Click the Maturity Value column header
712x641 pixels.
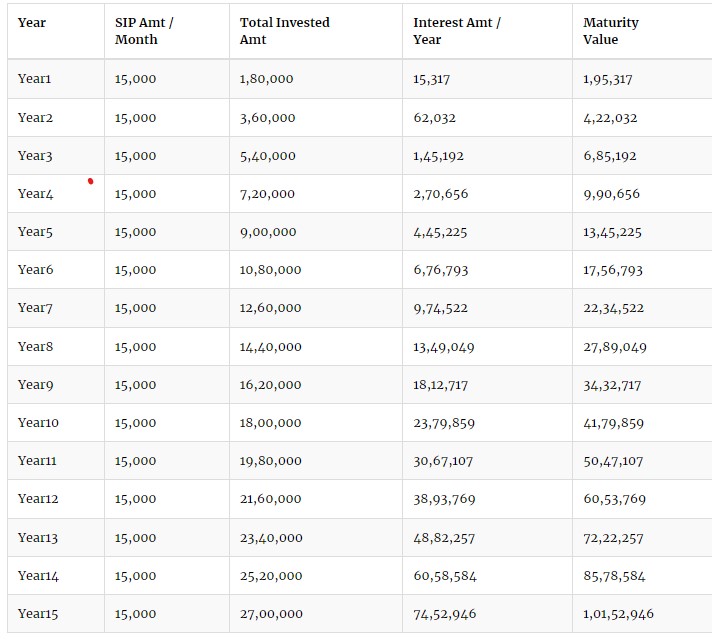point(611,31)
